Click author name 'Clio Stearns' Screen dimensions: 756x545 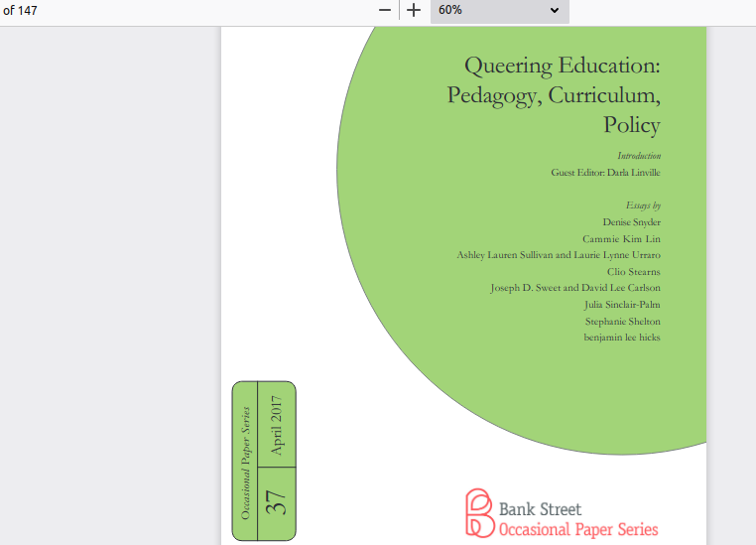click(634, 272)
